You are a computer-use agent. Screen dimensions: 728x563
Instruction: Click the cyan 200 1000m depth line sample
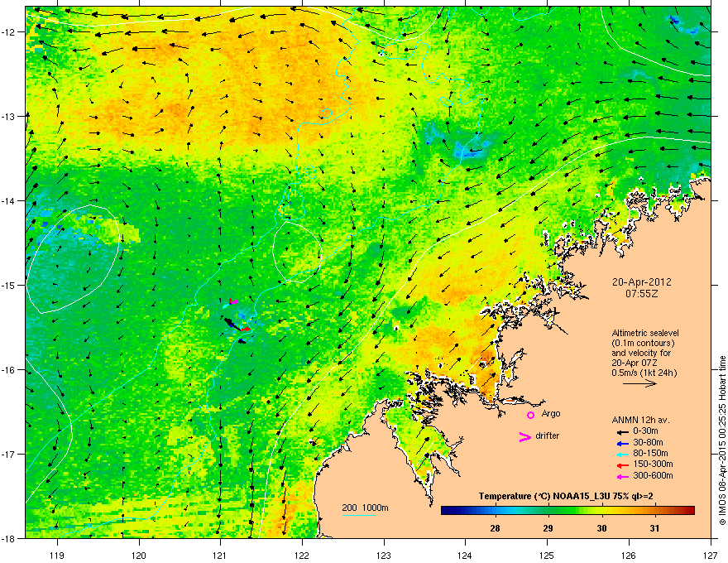(358, 515)
